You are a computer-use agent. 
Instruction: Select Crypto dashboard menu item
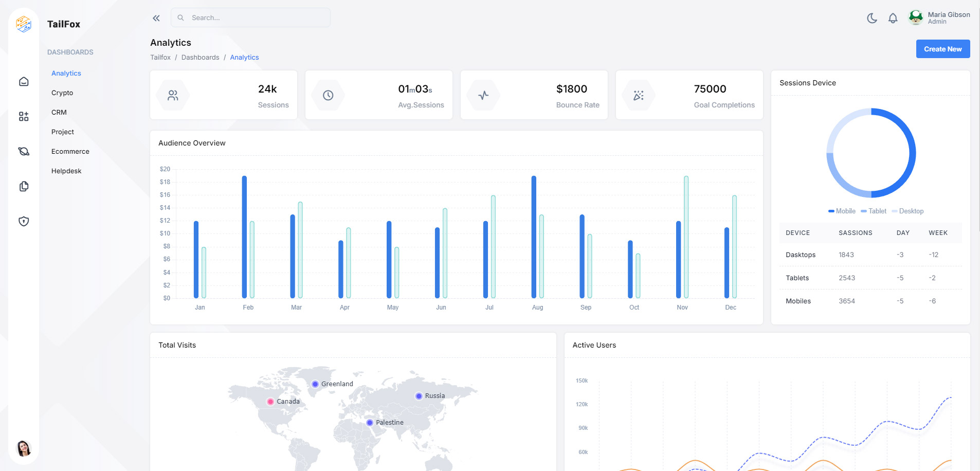tap(62, 93)
